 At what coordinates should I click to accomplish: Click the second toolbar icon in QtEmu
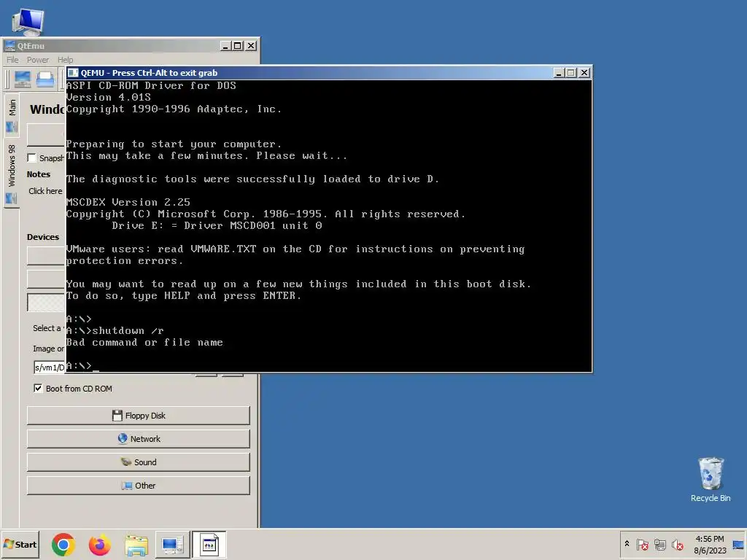[45, 79]
